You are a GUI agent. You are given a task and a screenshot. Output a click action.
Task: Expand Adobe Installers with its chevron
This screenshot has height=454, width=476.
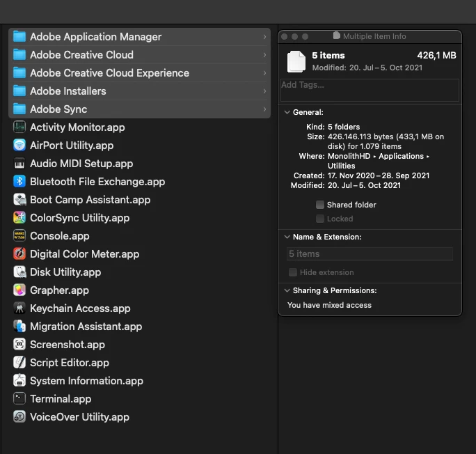(x=264, y=91)
